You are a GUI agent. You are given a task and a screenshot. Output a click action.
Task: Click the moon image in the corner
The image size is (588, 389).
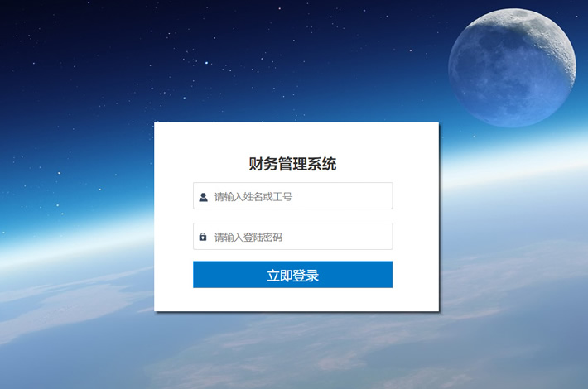513,68
